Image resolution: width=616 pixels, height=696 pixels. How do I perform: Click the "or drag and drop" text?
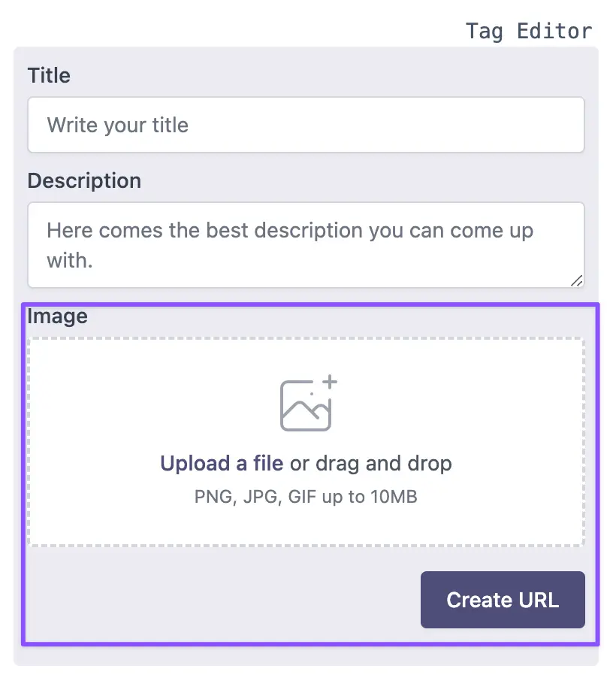pyautogui.click(x=371, y=463)
